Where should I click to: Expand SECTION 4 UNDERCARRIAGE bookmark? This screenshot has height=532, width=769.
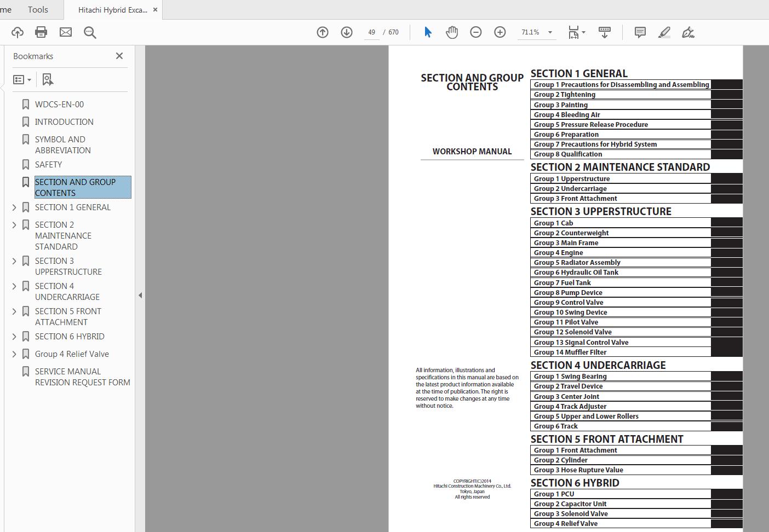tap(15, 286)
